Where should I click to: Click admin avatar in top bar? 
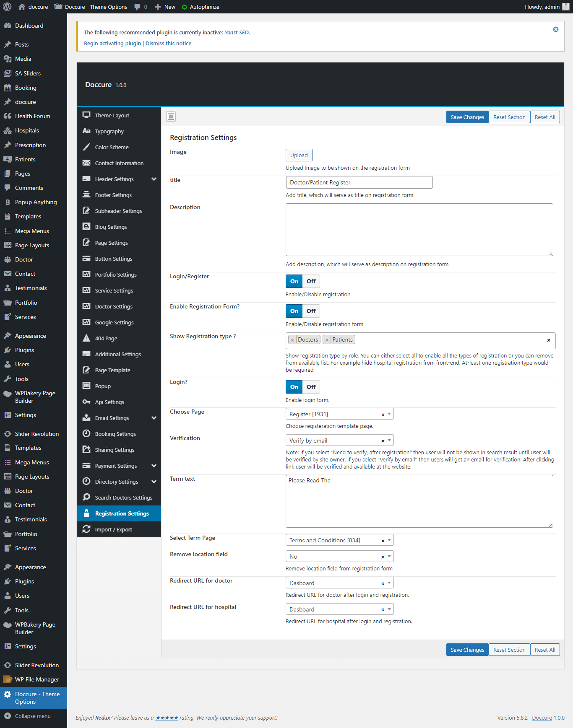pos(566,7)
